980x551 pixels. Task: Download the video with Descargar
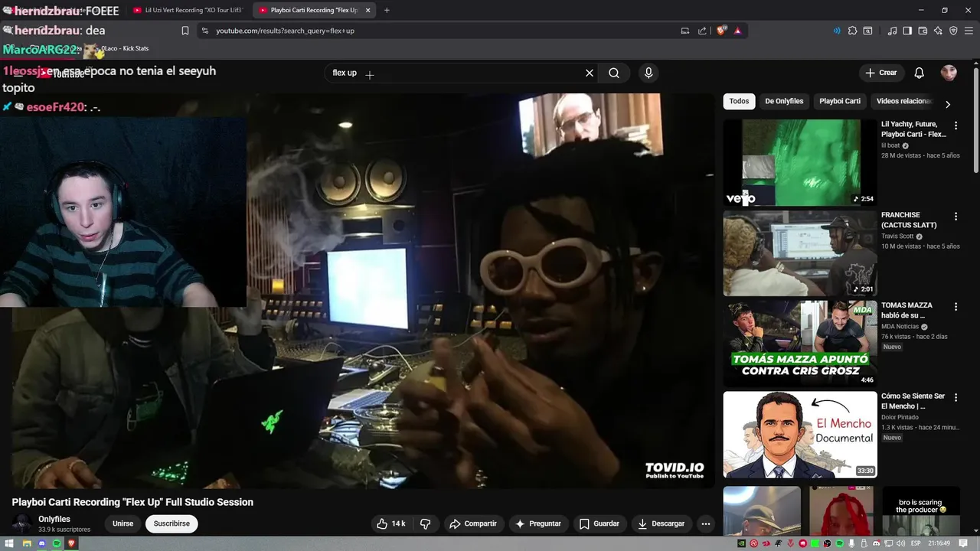click(661, 523)
